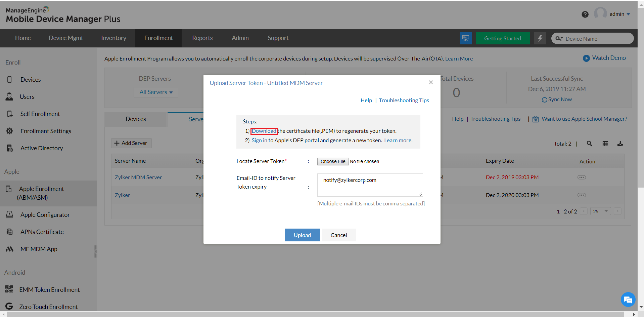This screenshot has width=644, height=317.
Task: Open the Admin menu
Action: [240, 38]
